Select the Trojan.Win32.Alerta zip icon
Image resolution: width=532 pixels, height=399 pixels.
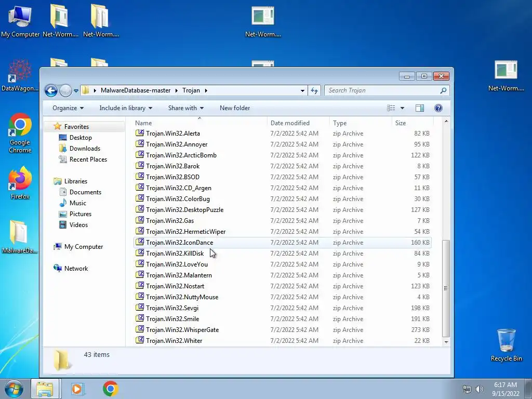pyautogui.click(x=139, y=133)
